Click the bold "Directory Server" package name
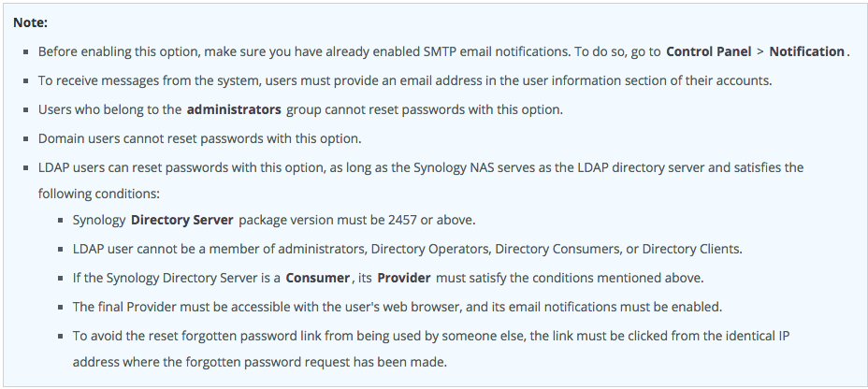 point(183,221)
